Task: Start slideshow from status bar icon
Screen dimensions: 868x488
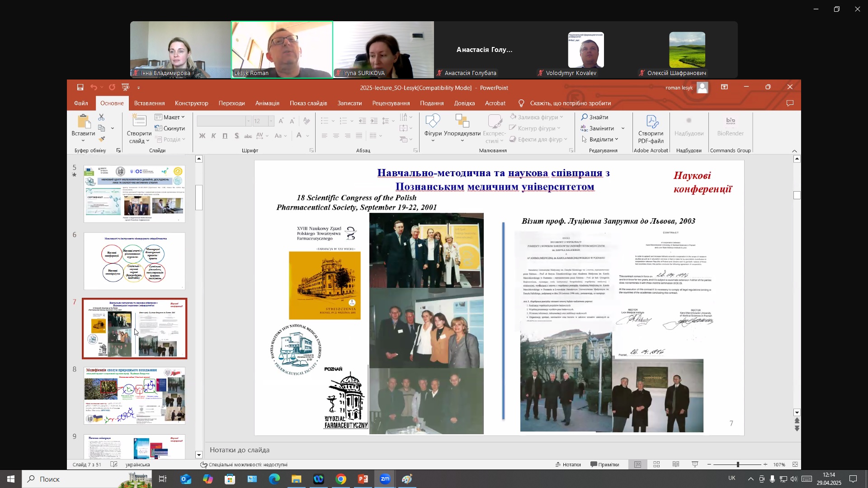Action: pyautogui.click(x=695, y=465)
